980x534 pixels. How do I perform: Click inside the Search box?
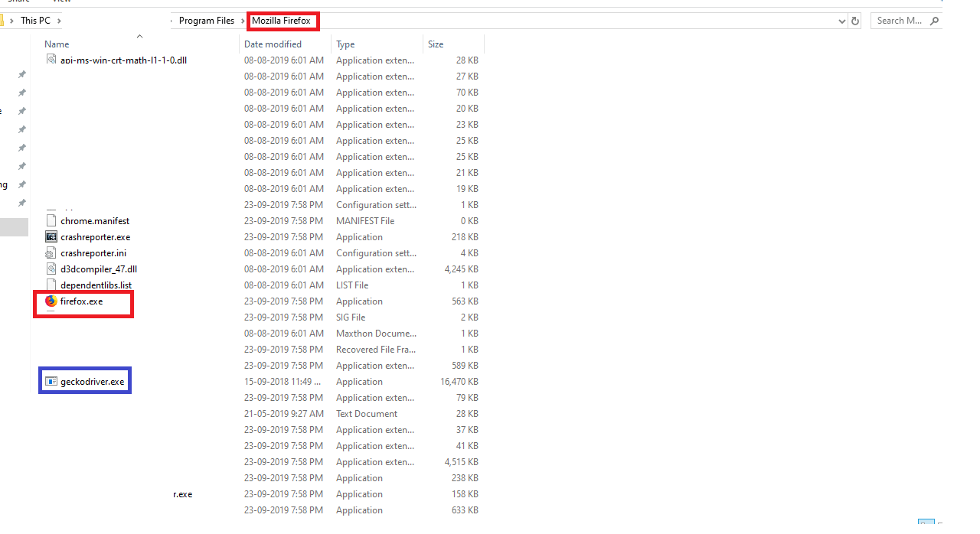900,20
